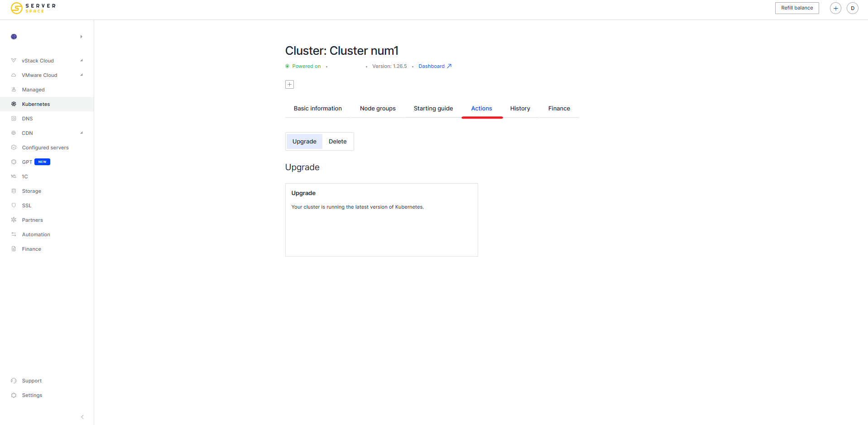This screenshot has height=425, width=868.
Task: Collapse the sidebar with the chevron
Action: [x=82, y=417]
